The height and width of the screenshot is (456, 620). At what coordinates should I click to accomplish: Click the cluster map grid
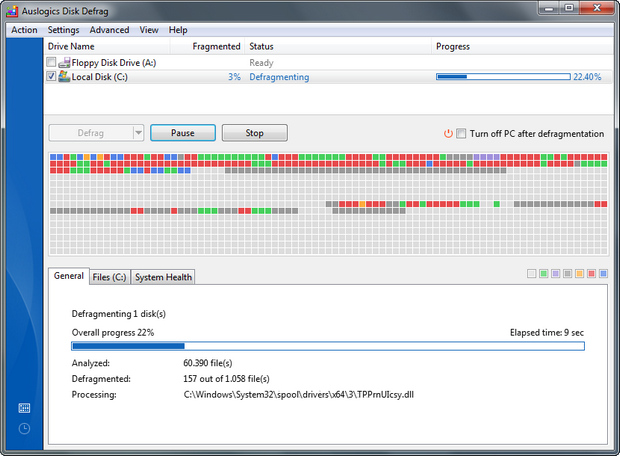click(x=329, y=204)
